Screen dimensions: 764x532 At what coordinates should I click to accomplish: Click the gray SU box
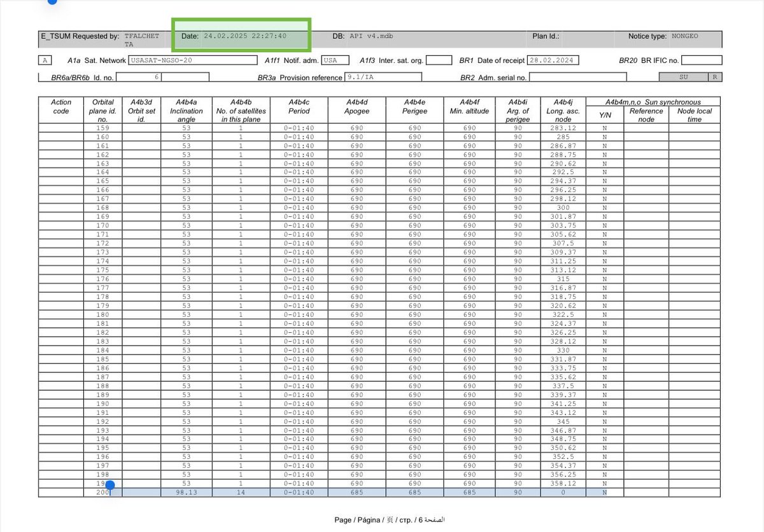pyautogui.click(x=684, y=77)
